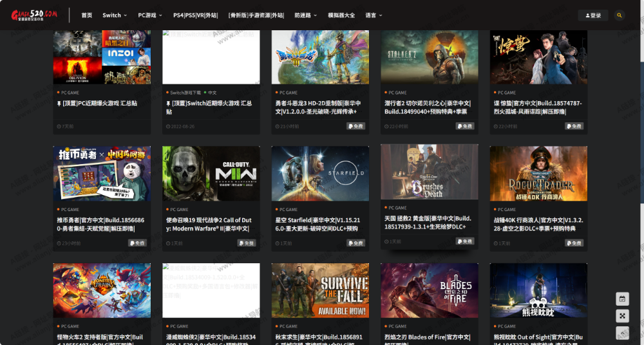Viewport: 644px width, 345px height.
Task: Click 免费 badge on 战锤40K 行商浪人 card
Action: coord(574,243)
